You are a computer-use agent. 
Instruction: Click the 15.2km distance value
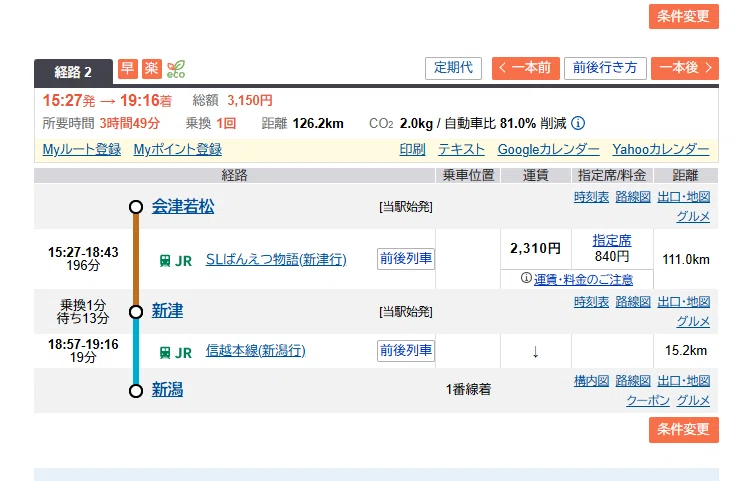tap(686, 351)
